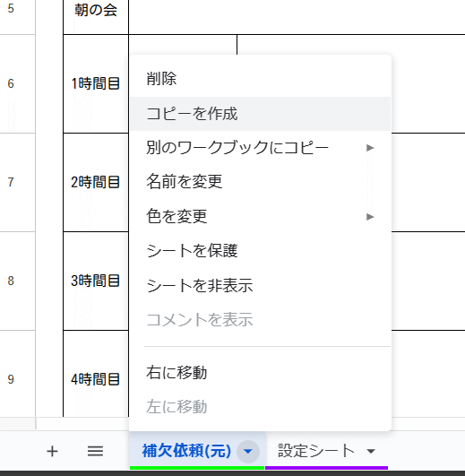Screen dimensions: 465x476
Task: Click the 朝の会 cell
Action: (96, 17)
